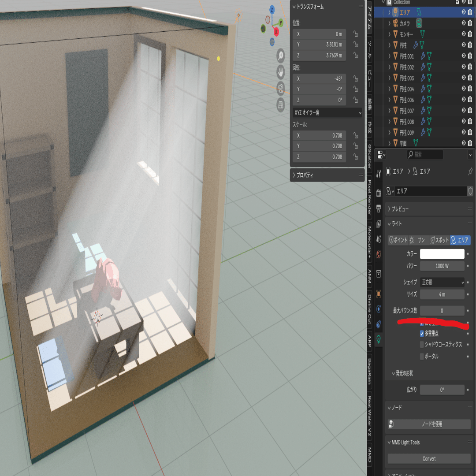This screenshot has width=476, height=476.
Task: Click the ノードを使用 button
Action: coord(429,424)
